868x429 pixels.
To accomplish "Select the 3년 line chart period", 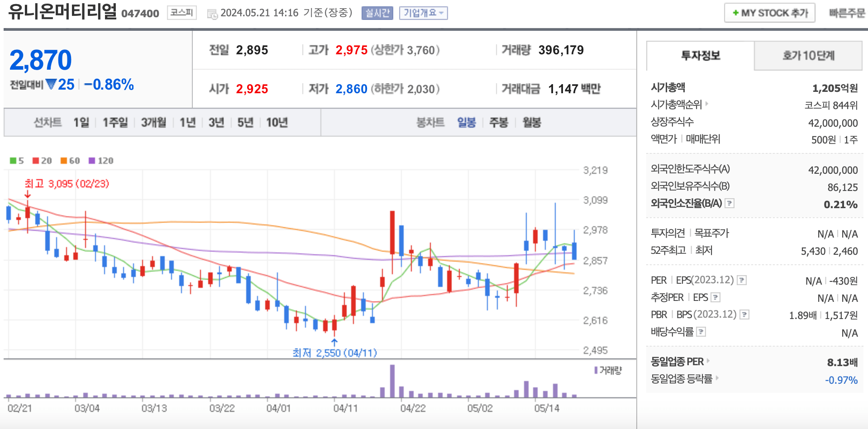I will [216, 123].
